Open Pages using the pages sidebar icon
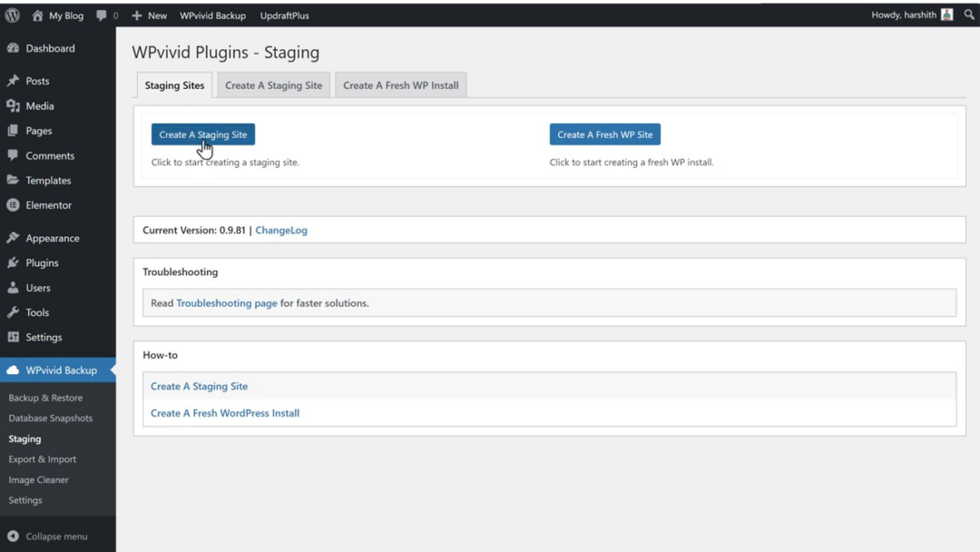This screenshot has width=980, height=552. [x=15, y=131]
